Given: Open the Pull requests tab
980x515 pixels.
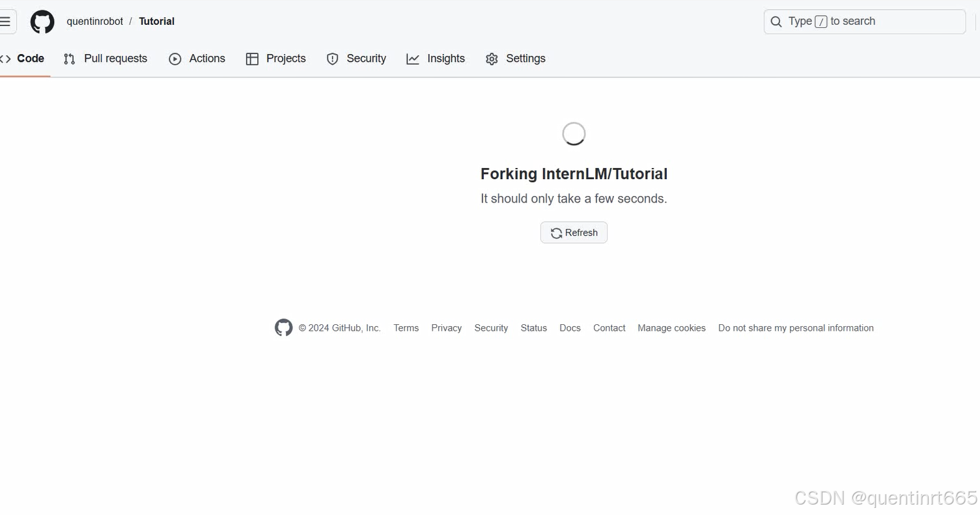Looking at the screenshot, I should [x=105, y=59].
